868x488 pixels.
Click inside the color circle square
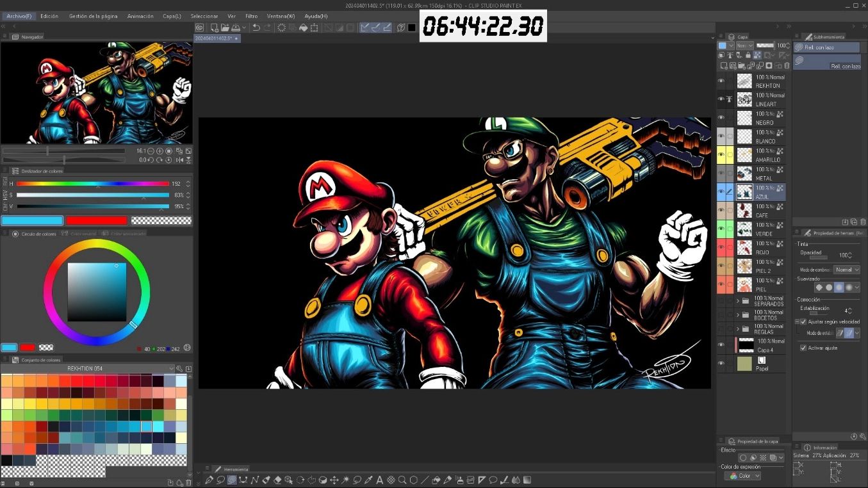[x=97, y=292]
